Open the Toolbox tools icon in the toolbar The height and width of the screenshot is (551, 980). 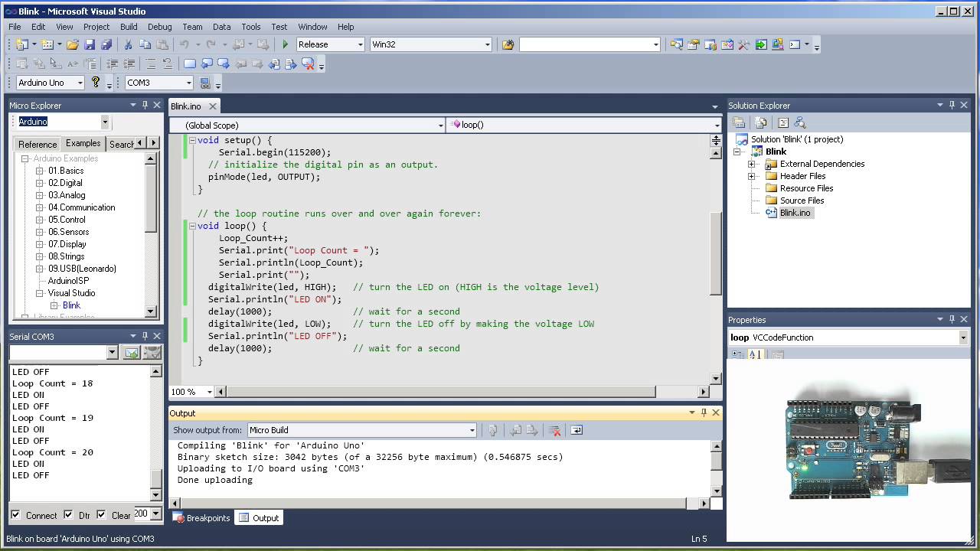point(743,44)
